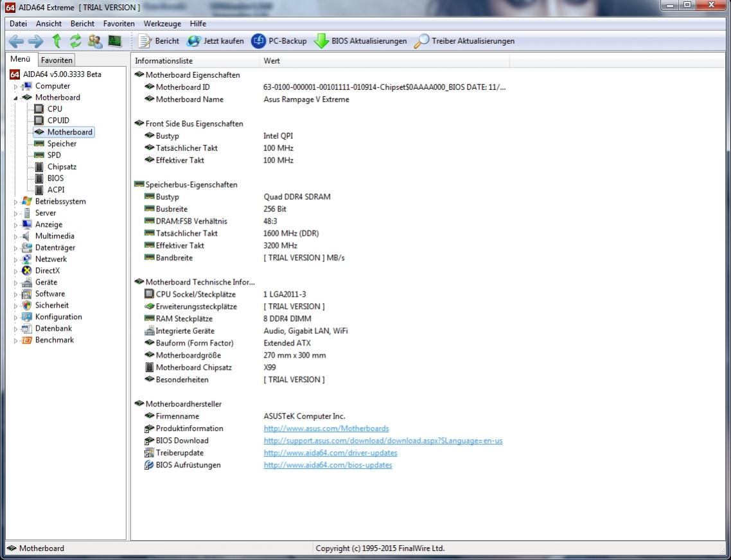Select the Firmenname row
This screenshot has height=560, width=731.
pos(245,416)
